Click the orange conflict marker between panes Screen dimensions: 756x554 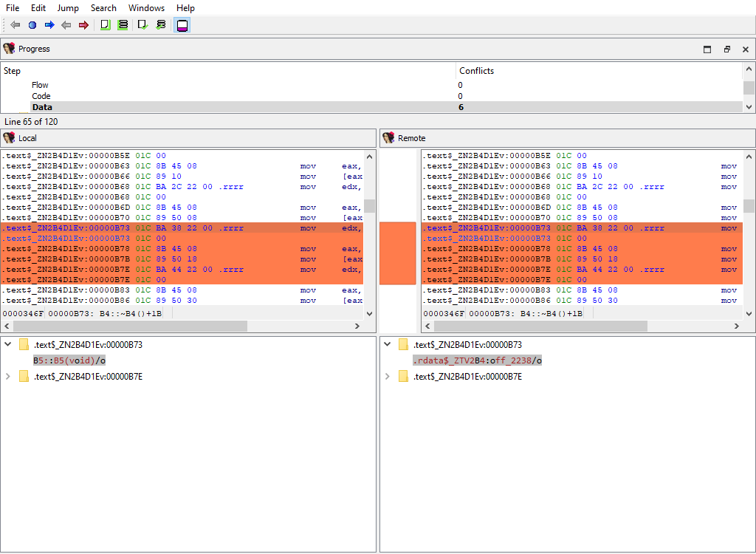397,253
